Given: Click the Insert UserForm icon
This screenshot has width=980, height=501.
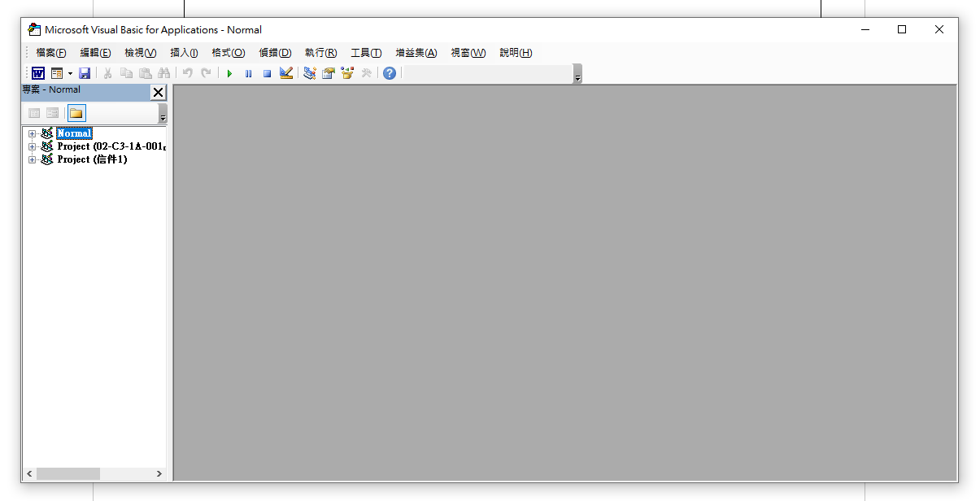Looking at the screenshot, I should (x=57, y=73).
